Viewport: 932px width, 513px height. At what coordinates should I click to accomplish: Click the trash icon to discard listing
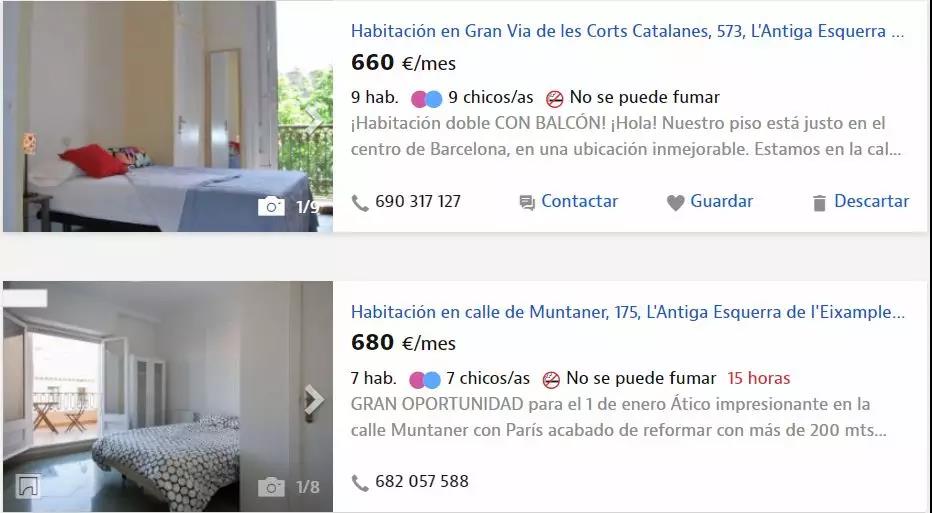click(819, 203)
